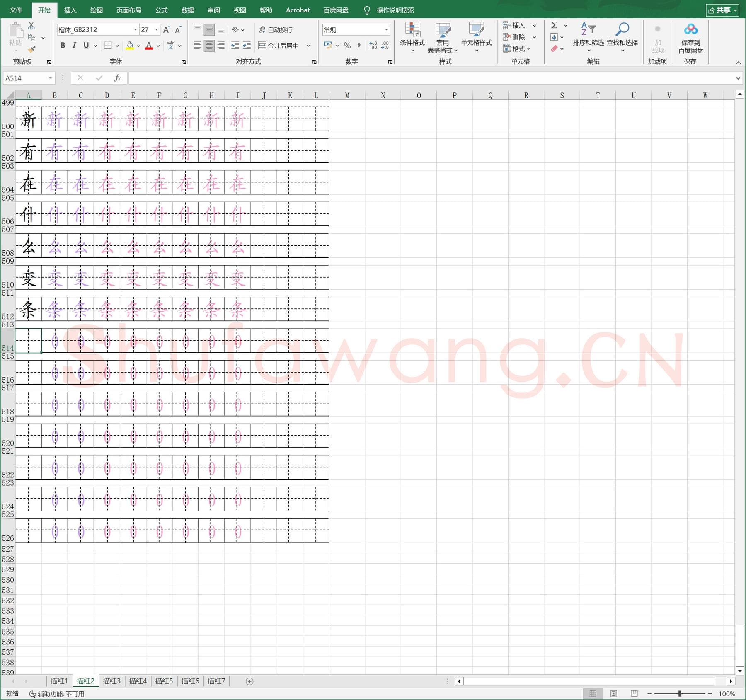Expand the Name Box dropdown
This screenshot has height=700, width=746.
(x=50, y=78)
